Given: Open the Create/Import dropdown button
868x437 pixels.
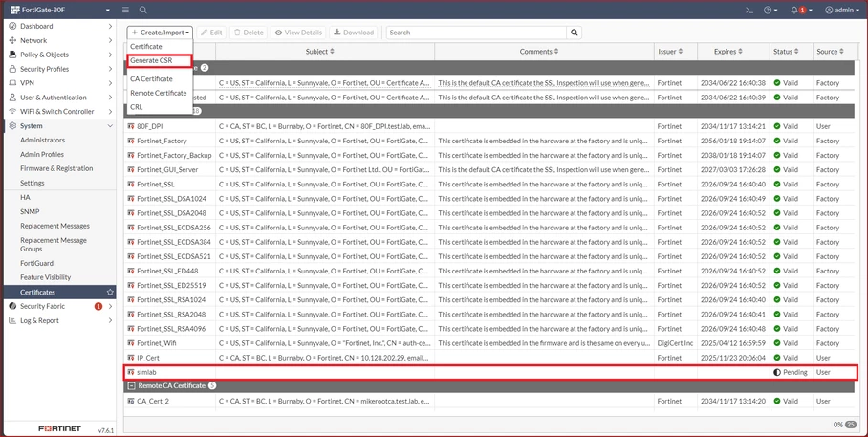Looking at the screenshot, I should tap(160, 33).
